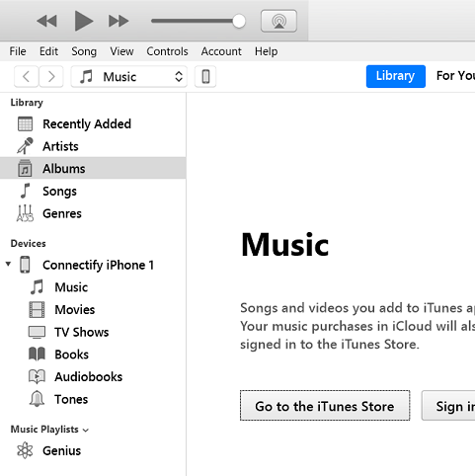
Task: Select Recently Added in the sidebar
Action: tap(93, 124)
